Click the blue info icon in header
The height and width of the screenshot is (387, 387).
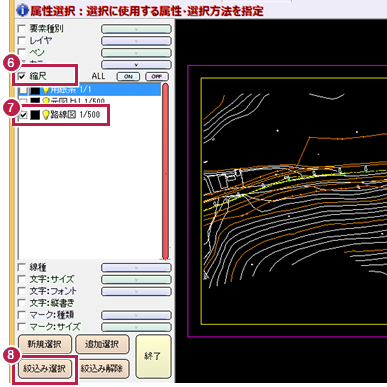(22, 11)
